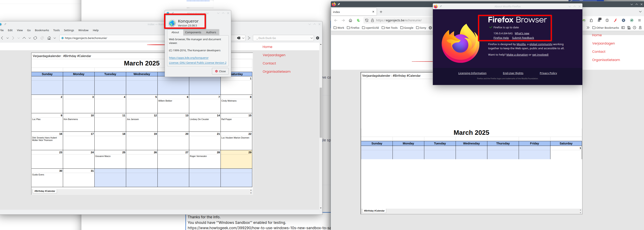Viewport: 644px width, 230px height.
Task: Click the padlock site info icon
Action: click(x=372, y=21)
